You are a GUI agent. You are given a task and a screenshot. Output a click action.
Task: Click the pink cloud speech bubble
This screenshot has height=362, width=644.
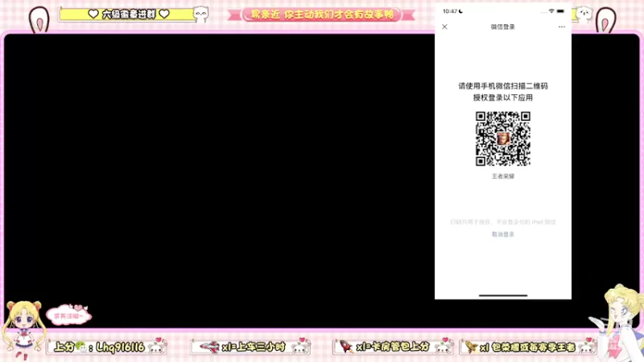(x=69, y=315)
